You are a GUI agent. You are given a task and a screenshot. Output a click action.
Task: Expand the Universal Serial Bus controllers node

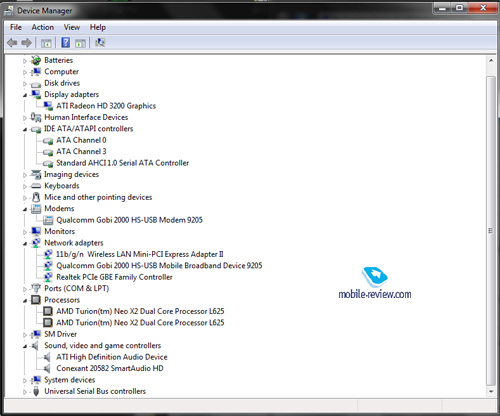(25, 392)
